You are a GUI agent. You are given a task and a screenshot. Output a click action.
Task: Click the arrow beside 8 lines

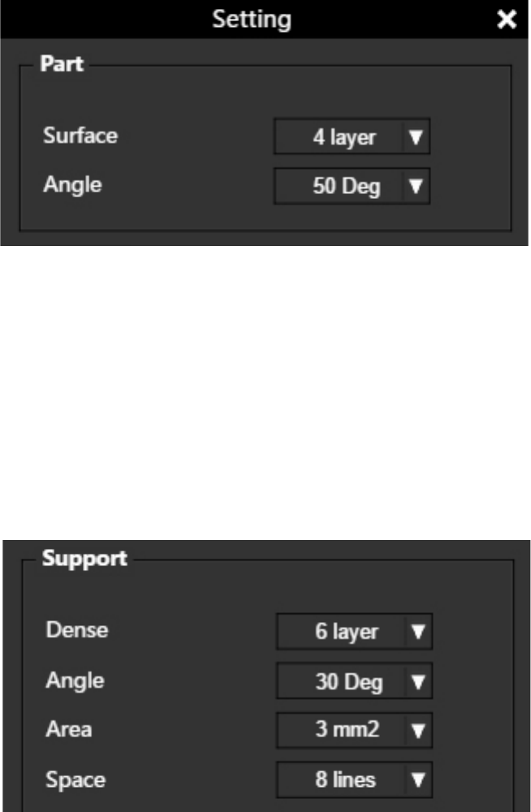point(419,780)
